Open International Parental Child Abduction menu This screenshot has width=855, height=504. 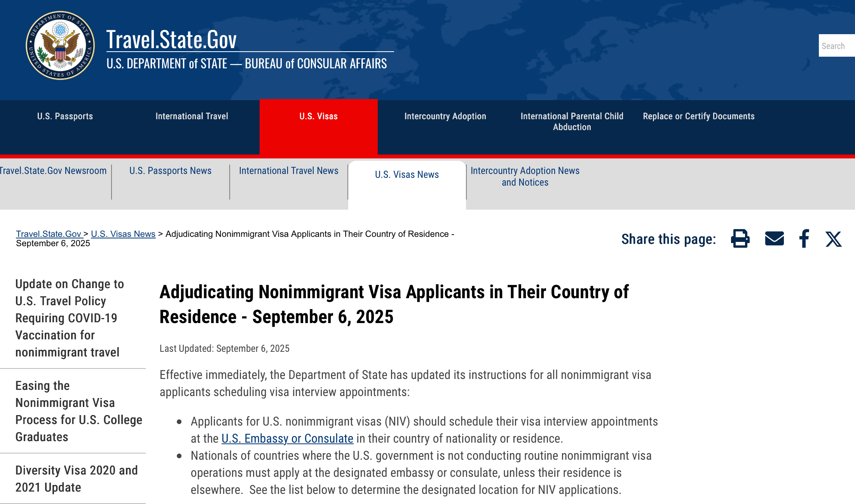click(x=572, y=122)
